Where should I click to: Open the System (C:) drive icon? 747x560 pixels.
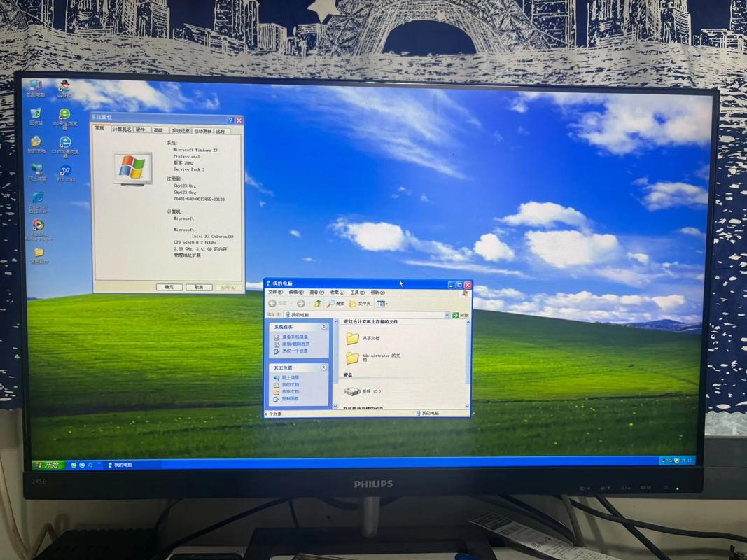[x=351, y=391]
